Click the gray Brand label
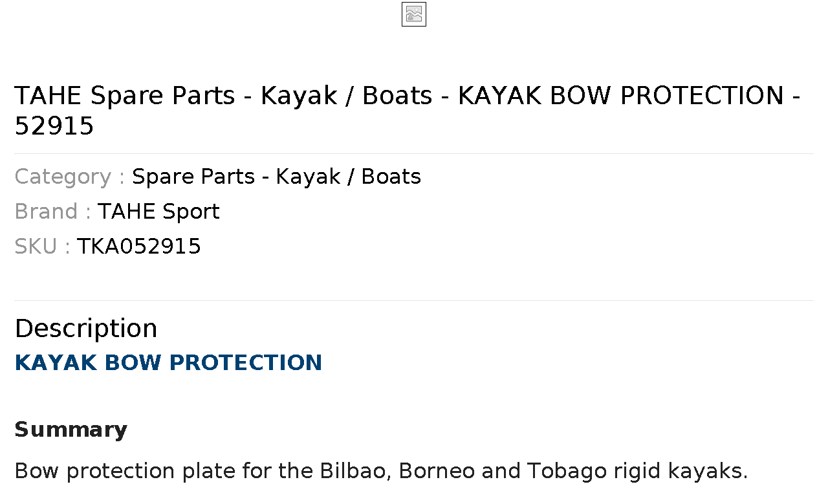The height and width of the screenshot is (504, 828). point(52,212)
